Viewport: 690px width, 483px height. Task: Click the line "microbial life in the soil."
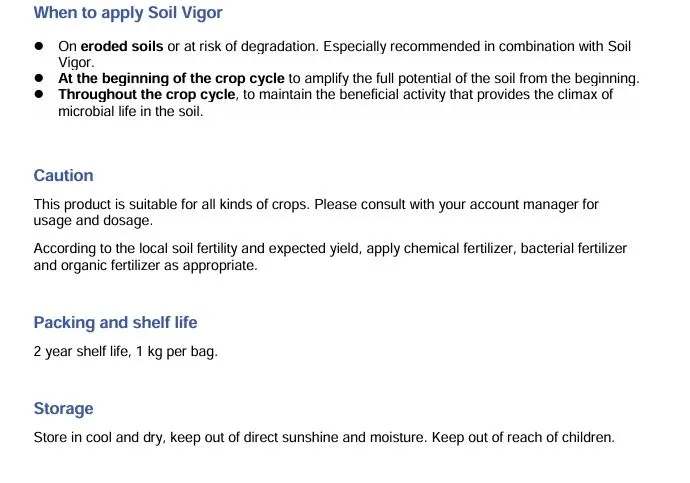pyautogui.click(x=130, y=110)
